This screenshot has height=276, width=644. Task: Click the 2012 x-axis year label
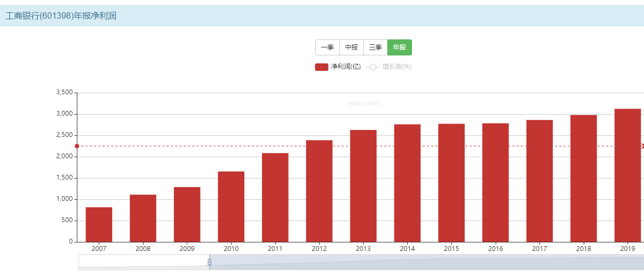coord(319,249)
